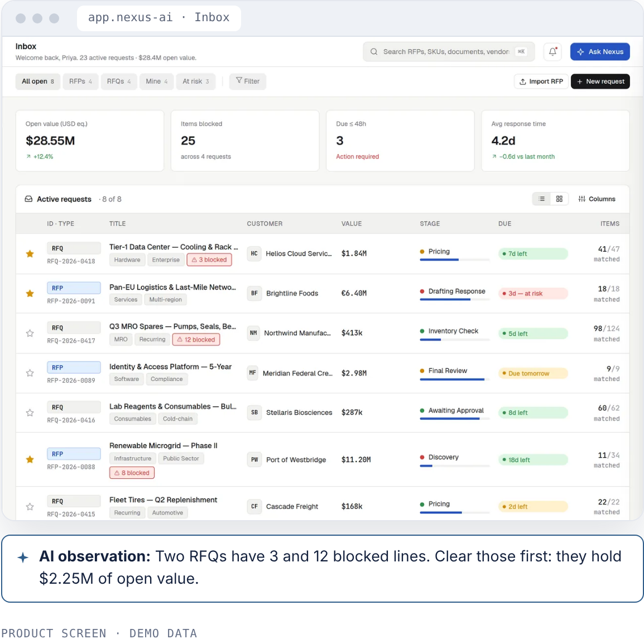Click the 3 blocked warning badge
The height and width of the screenshot is (644, 644).
click(x=209, y=259)
